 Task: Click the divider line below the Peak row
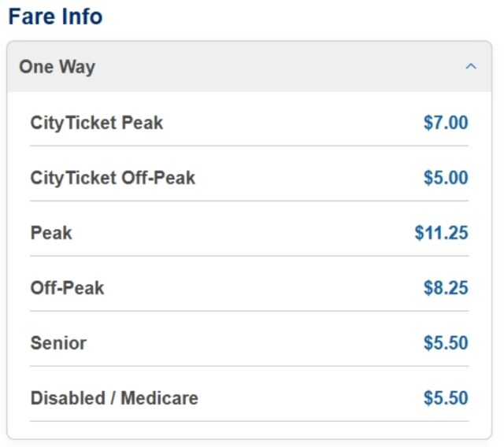coord(249,256)
